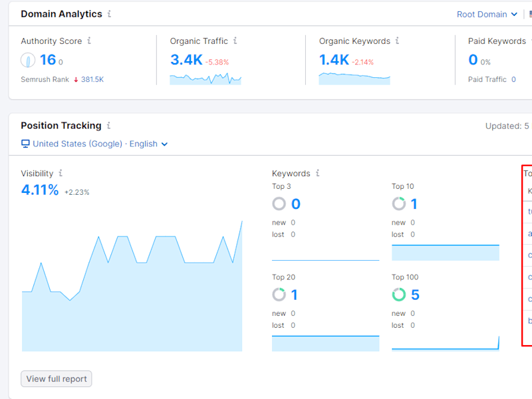Click the Top 10 keywords trend chart
The image size is (532, 399).
click(x=446, y=253)
